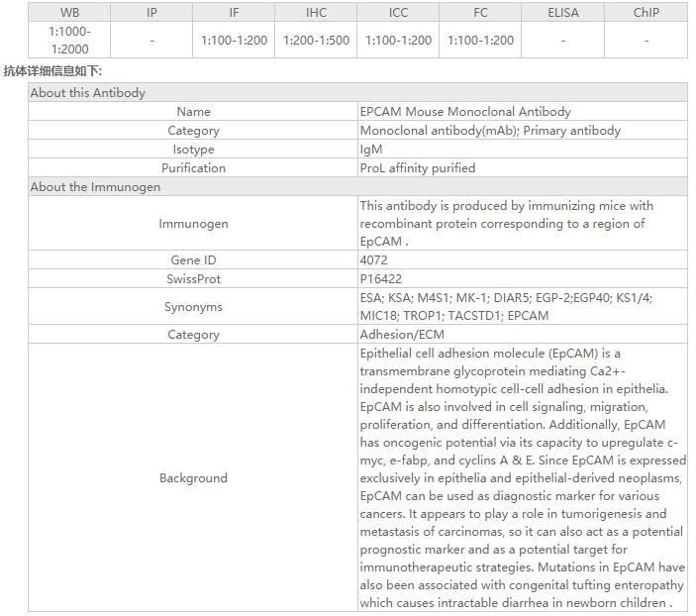The image size is (696, 616).
Task: Click the Gene ID value 4072
Action: coord(374,260)
